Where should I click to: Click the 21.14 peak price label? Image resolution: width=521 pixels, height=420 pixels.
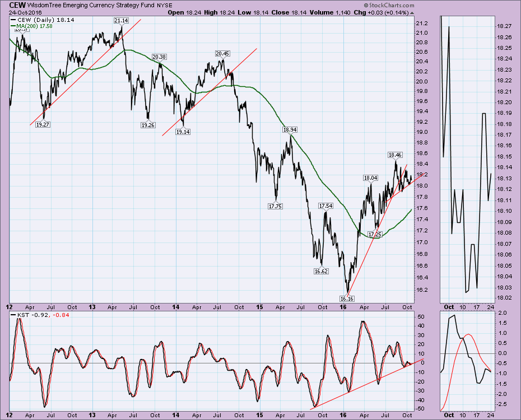point(121,21)
